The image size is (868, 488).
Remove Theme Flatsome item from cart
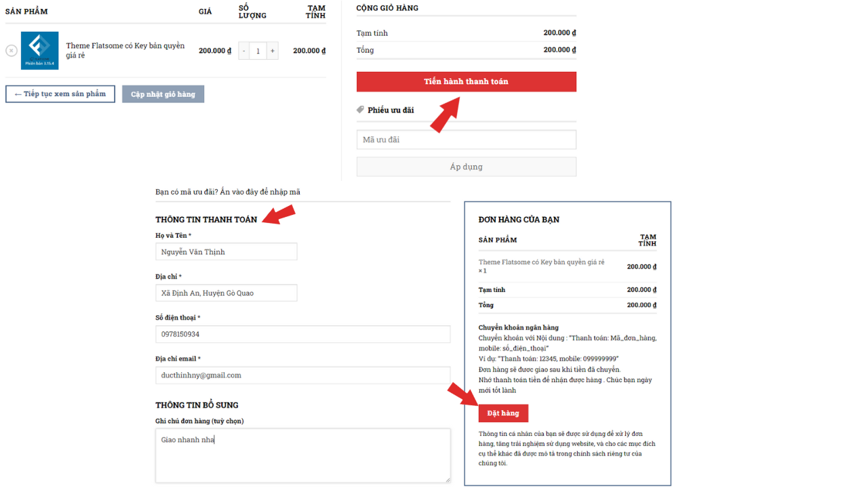click(x=12, y=51)
